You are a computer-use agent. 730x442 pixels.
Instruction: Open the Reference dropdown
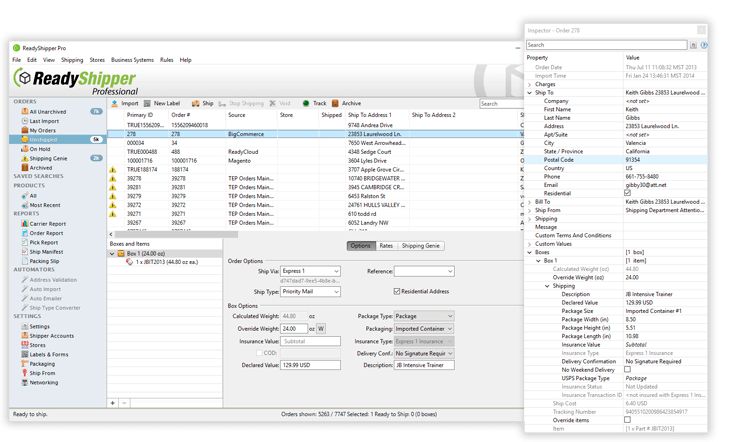[424, 271]
